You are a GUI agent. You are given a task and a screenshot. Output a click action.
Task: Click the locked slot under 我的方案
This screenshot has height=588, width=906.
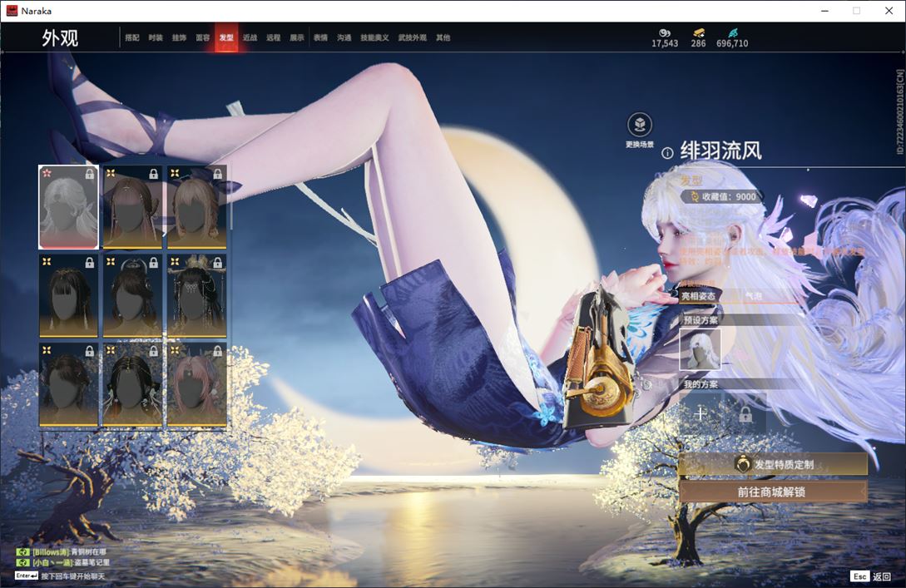(x=745, y=413)
